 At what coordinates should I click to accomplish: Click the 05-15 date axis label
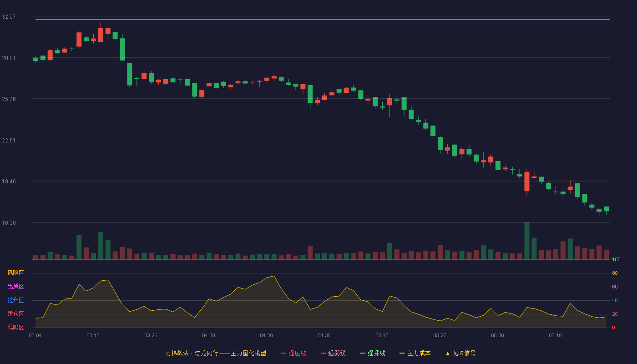click(382, 335)
